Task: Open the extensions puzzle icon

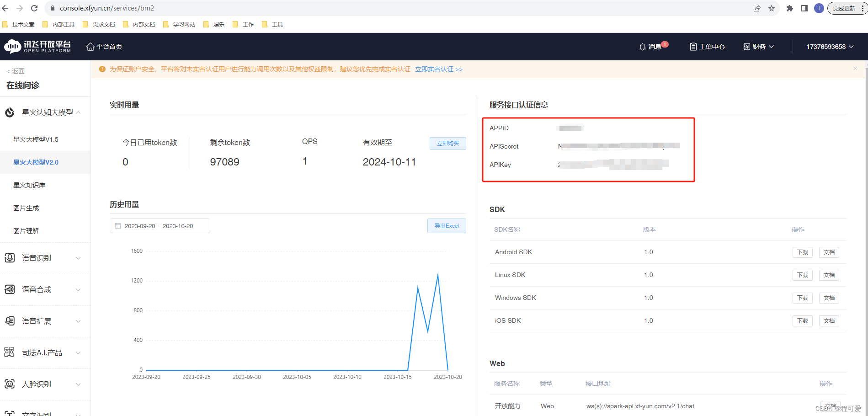Action: (x=789, y=8)
